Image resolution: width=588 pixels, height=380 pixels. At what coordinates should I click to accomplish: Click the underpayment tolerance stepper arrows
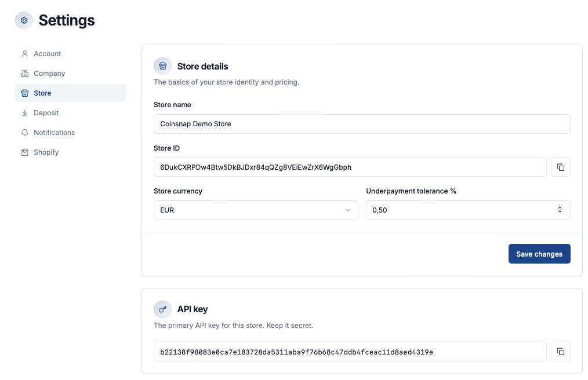click(x=560, y=209)
